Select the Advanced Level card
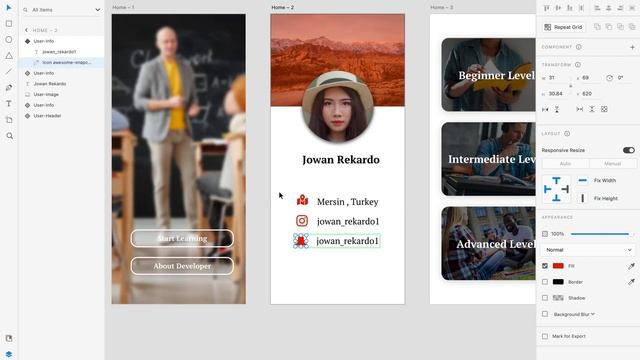The image size is (640, 360). click(x=489, y=244)
